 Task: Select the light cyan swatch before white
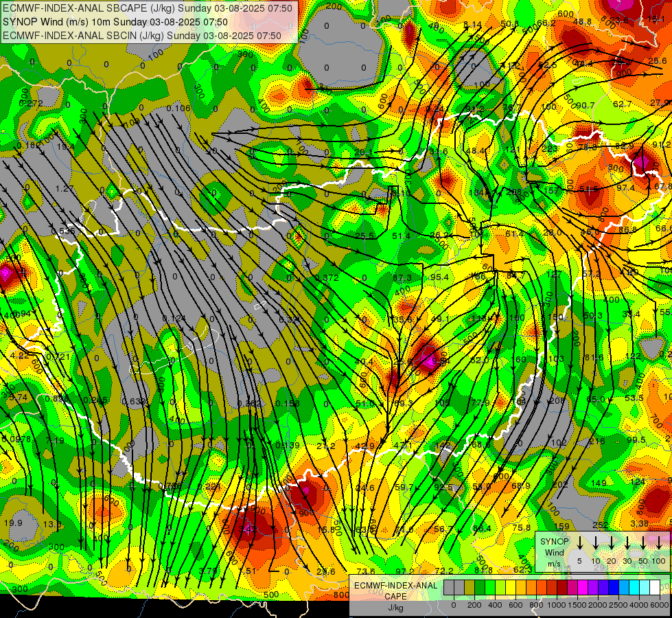click(x=644, y=588)
